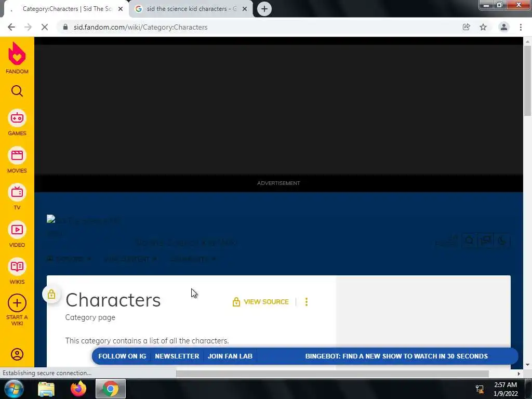Click the View Source button
Image resolution: width=532 pixels, height=399 pixels.
tap(261, 302)
